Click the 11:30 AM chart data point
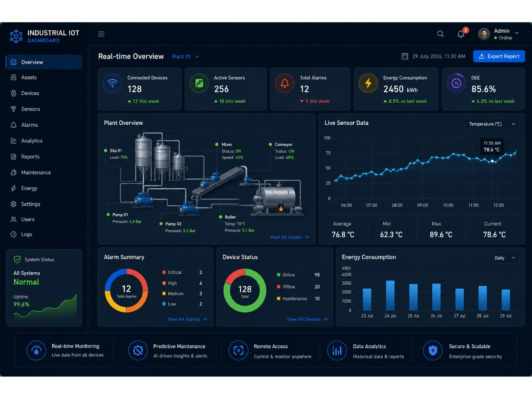532x399 pixels. coord(493,161)
